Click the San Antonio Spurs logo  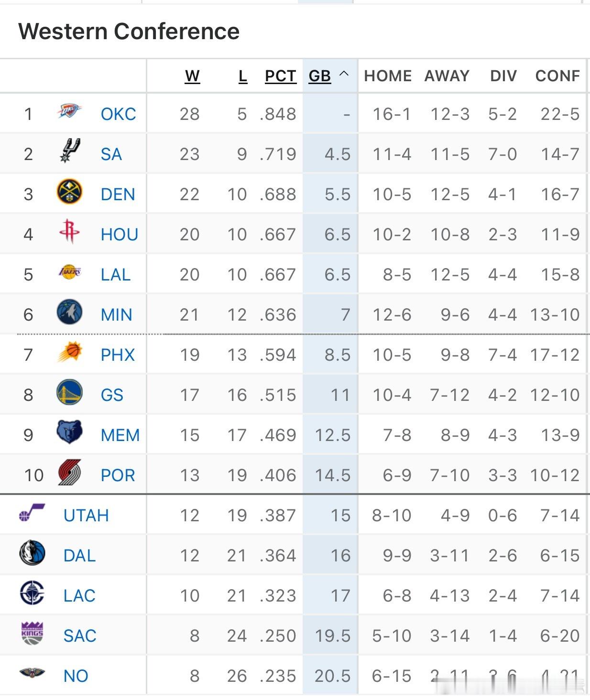click(x=70, y=151)
